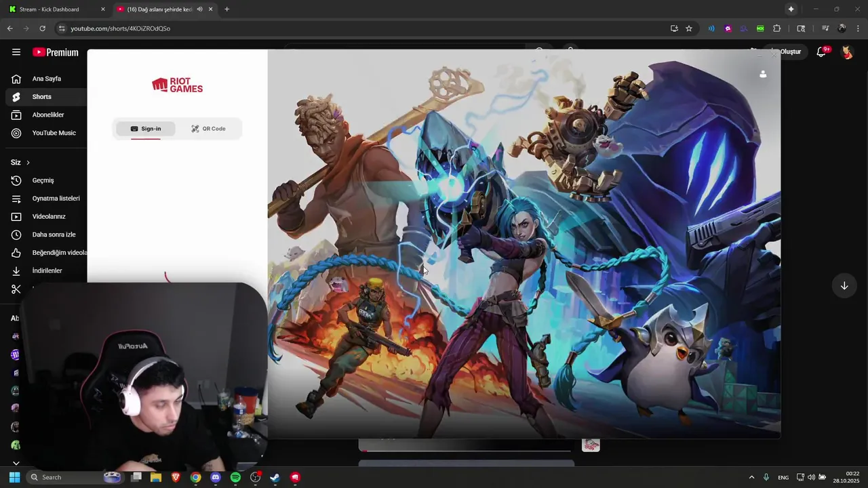Open the YouTube hamburger guide menu
This screenshot has width=868, height=488.
pos(16,52)
